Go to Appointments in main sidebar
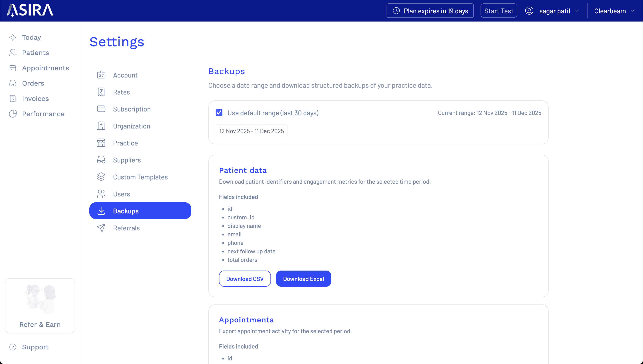The width and height of the screenshot is (643, 364). pyautogui.click(x=45, y=68)
